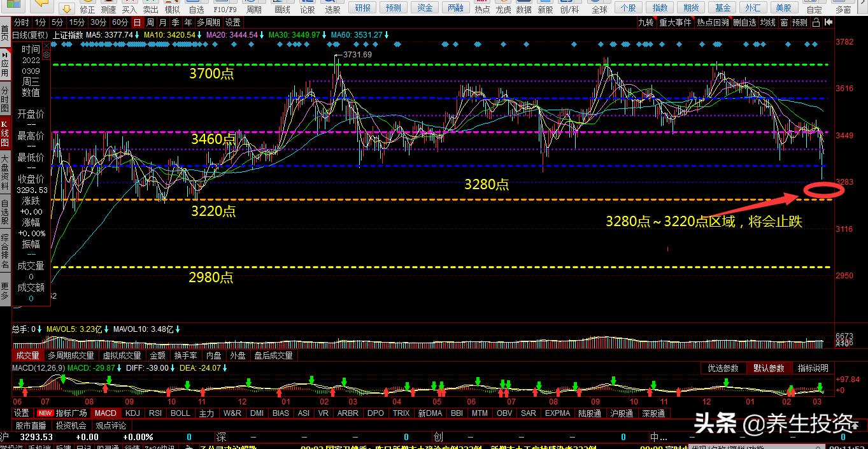Select the 60分 period
This screenshot has height=449, width=868.
pyautogui.click(x=120, y=22)
